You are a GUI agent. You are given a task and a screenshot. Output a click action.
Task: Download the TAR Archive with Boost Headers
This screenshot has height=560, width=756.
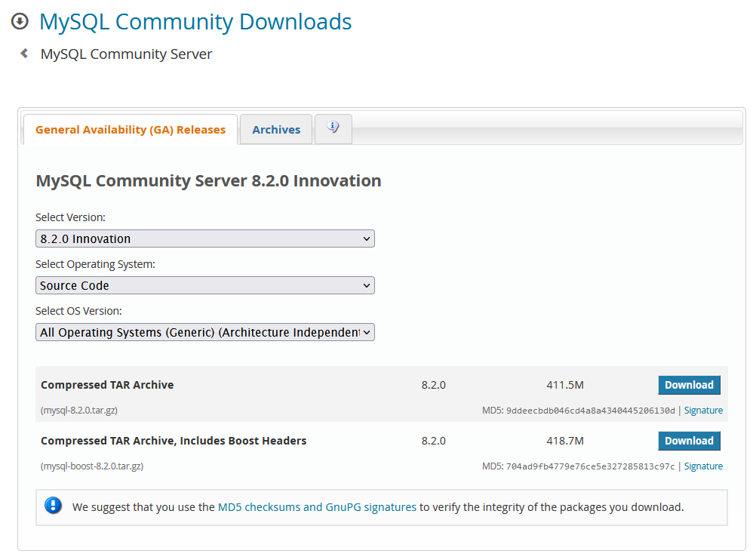(x=689, y=441)
